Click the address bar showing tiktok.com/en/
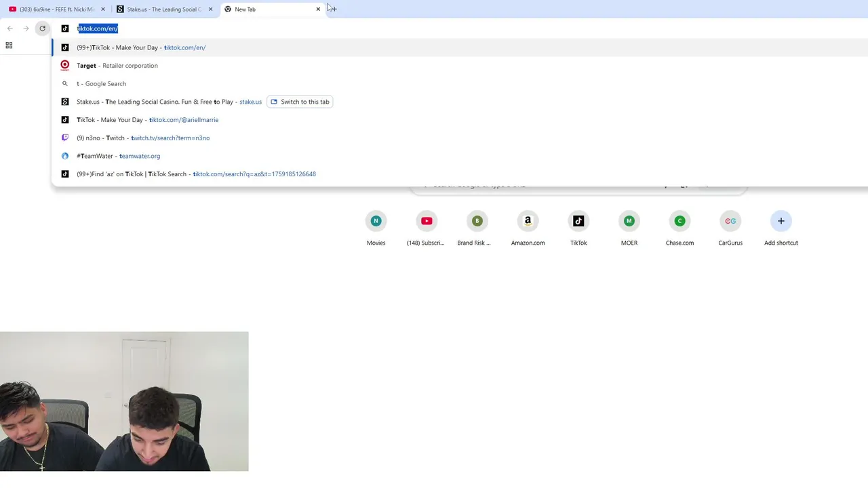The height and width of the screenshot is (488, 868). coord(461,28)
